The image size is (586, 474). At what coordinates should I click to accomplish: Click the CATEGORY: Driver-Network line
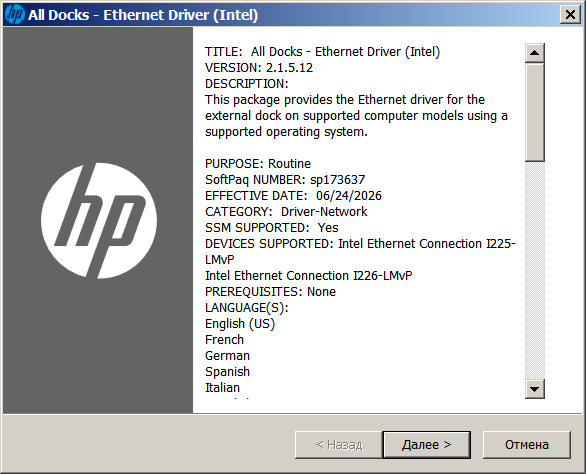286,212
